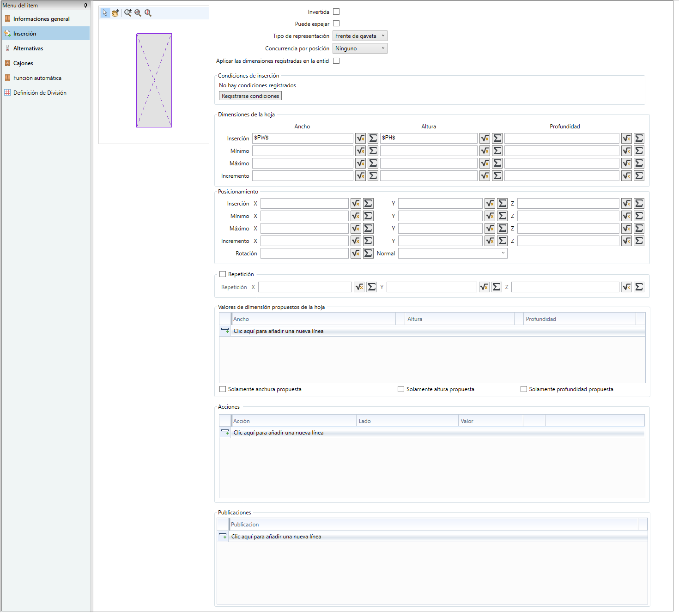This screenshot has height=616, width=679.
Task: Select the pointer arrow tool in preview toolbar
Action: [x=105, y=13]
